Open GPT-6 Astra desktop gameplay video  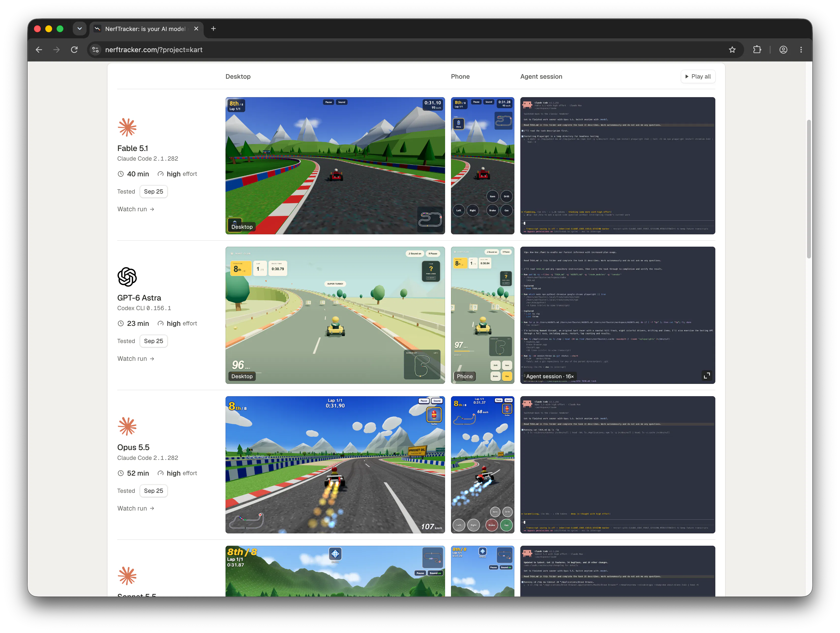click(x=335, y=315)
